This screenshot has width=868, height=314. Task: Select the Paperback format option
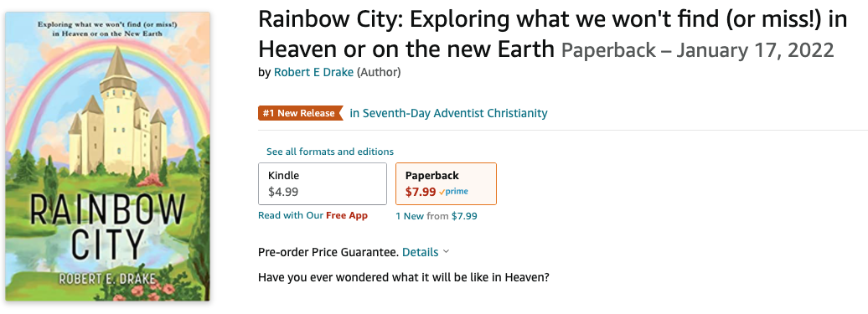[x=447, y=183]
